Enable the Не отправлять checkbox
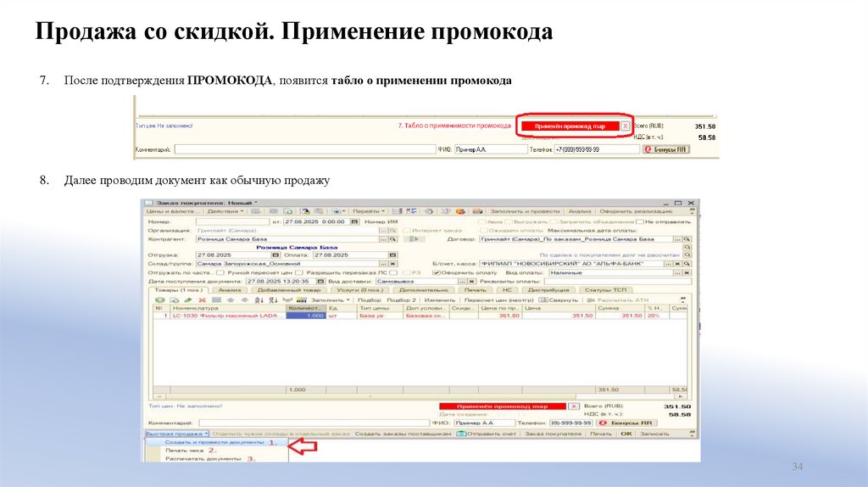 click(642, 221)
